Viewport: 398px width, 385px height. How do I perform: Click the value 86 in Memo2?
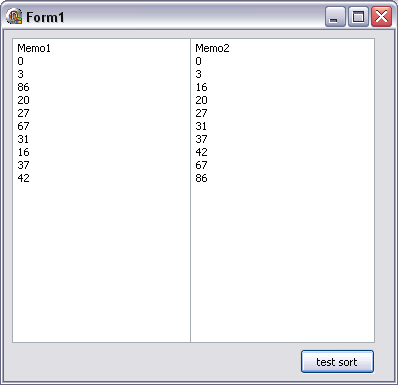(201, 178)
